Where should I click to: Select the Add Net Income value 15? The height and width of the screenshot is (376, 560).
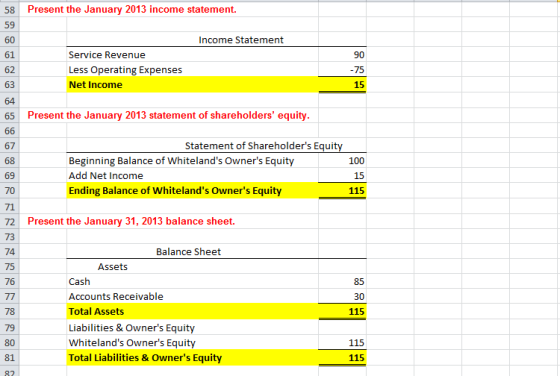pos(342,176)
